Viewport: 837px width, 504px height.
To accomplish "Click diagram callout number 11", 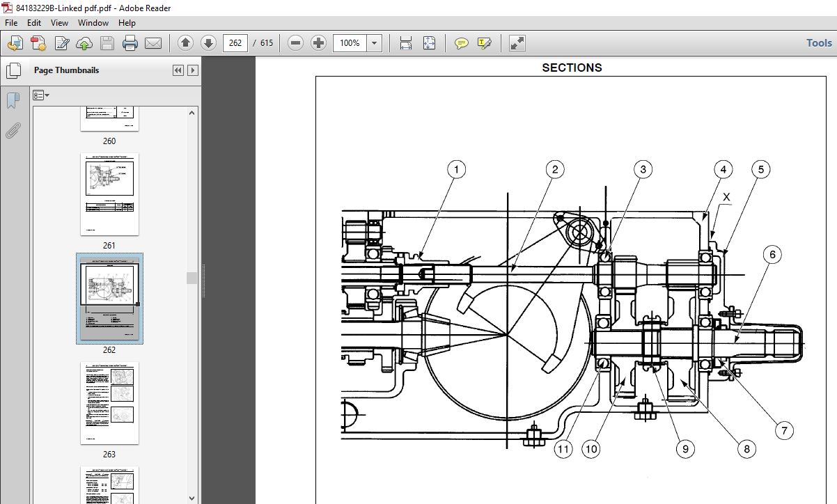I will click(563, 449).
